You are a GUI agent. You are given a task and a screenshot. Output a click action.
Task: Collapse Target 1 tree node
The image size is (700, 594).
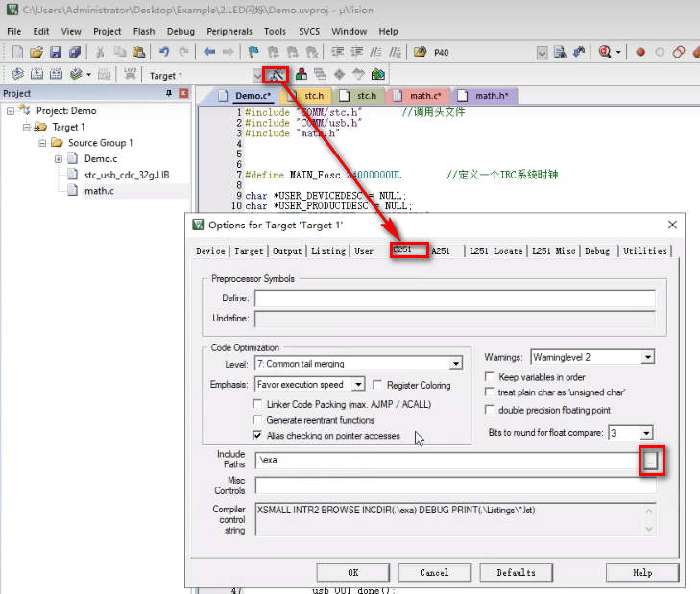pos(26,128)
